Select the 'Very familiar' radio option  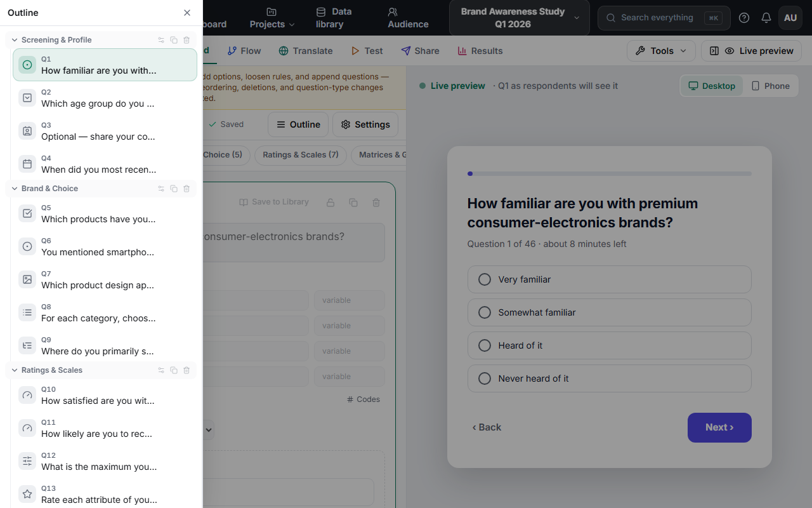[609, 279]
